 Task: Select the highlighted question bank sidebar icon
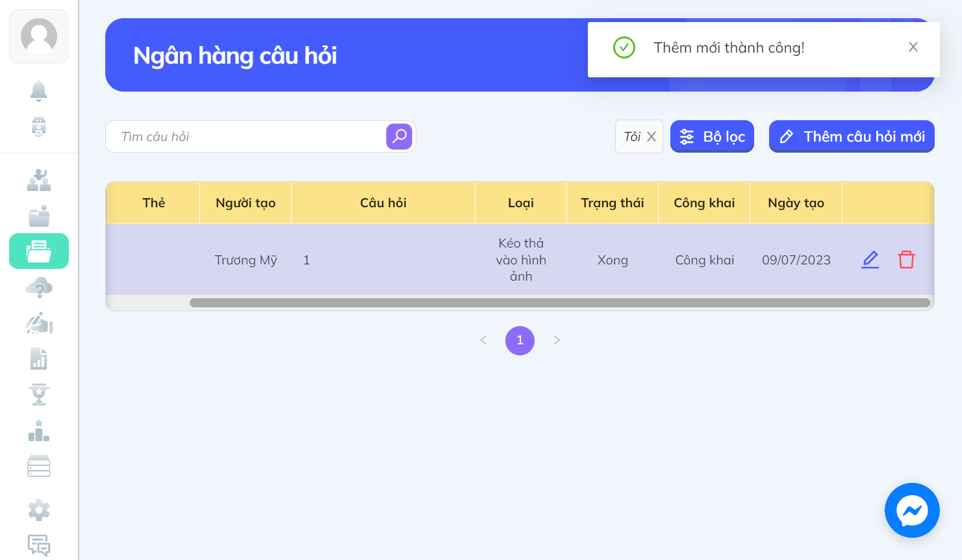click(39, 251)
